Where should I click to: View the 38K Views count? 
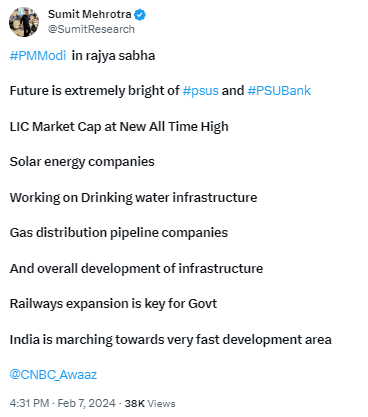point(150,404)
